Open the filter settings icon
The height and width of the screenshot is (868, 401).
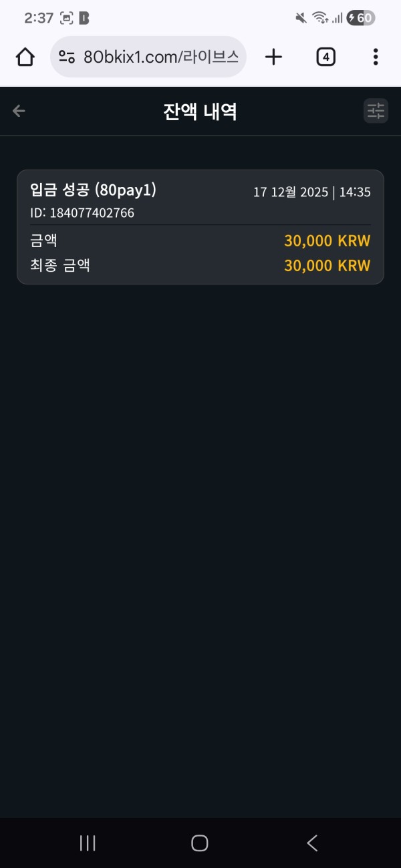[376, 111]
